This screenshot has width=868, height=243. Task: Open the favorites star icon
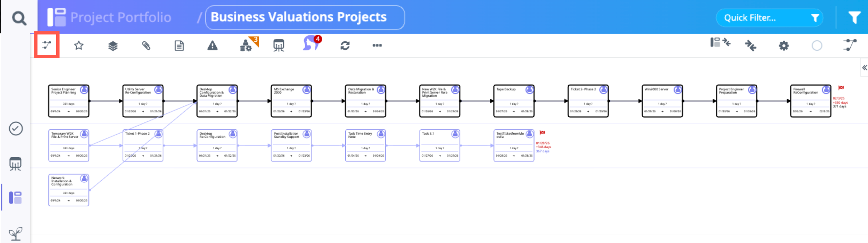point(79,45)
